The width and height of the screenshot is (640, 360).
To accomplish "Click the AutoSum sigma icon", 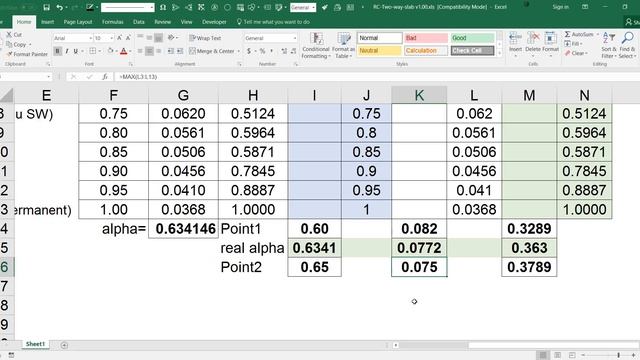I will [567, 34].
